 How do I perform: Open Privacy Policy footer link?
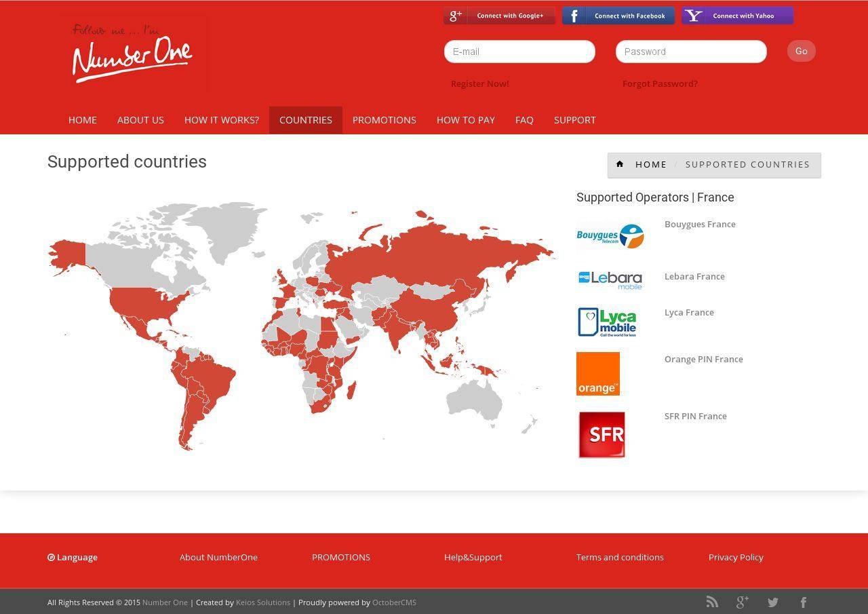[736, 557]
